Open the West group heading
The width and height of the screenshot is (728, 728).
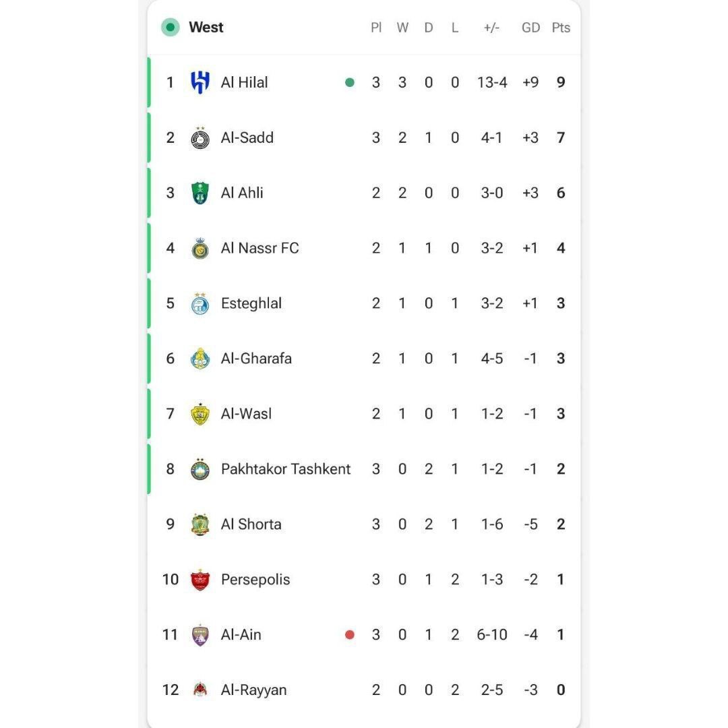click(x=206, y=28)
